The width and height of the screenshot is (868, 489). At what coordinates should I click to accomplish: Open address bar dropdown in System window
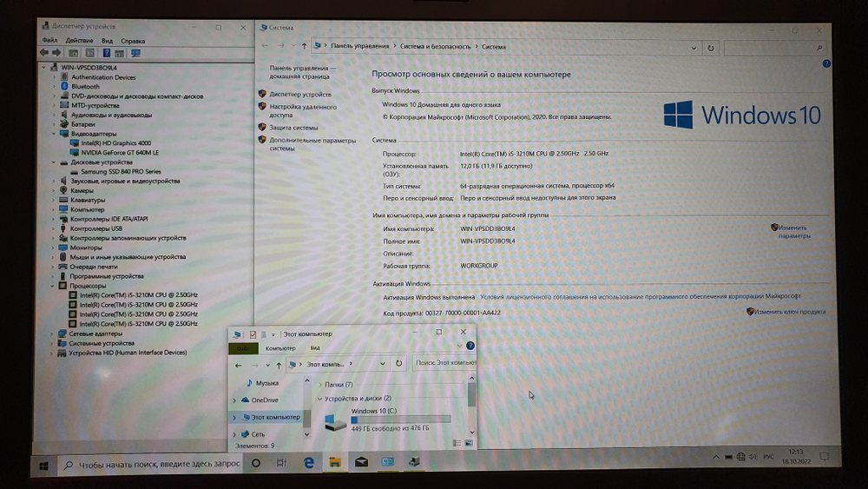tap(694, 48)
